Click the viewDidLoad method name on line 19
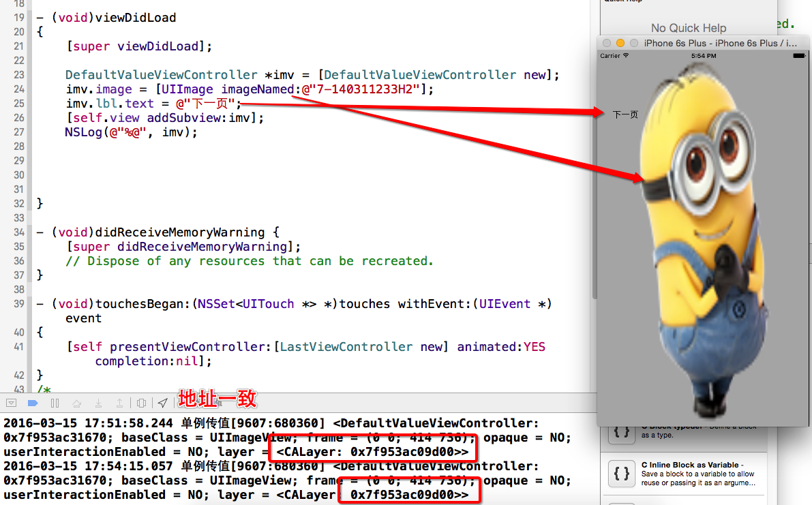 coord(136,18)
